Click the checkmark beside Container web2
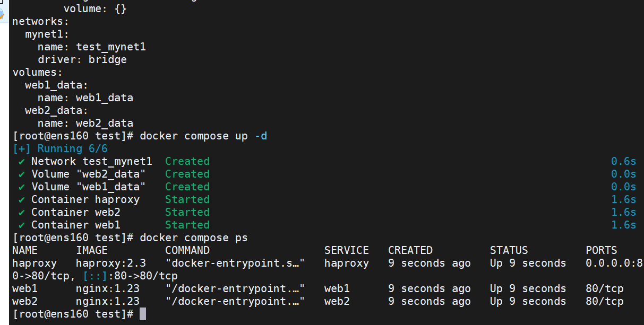This screenshot has width=644, height=325. [x=22, y=212]
